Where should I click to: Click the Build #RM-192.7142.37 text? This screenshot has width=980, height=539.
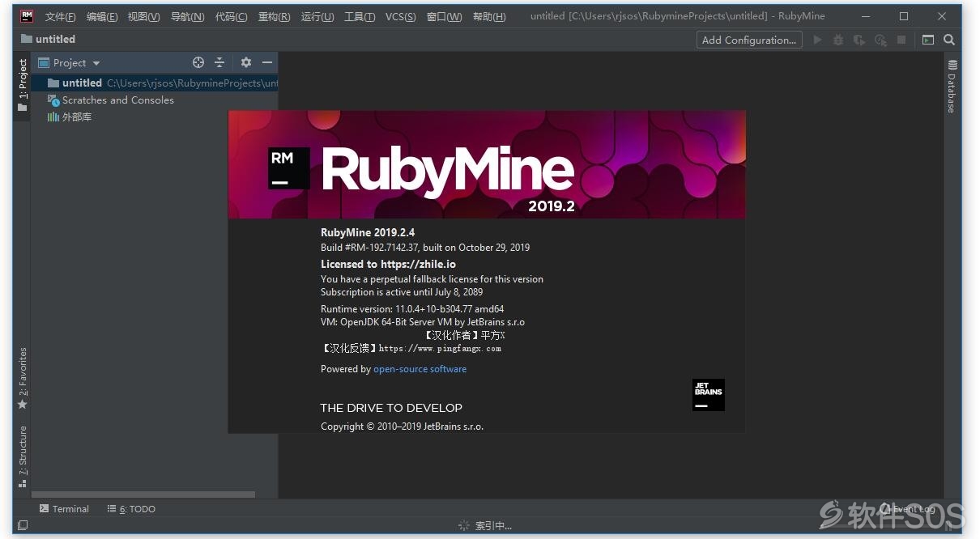tap(425, 248)
